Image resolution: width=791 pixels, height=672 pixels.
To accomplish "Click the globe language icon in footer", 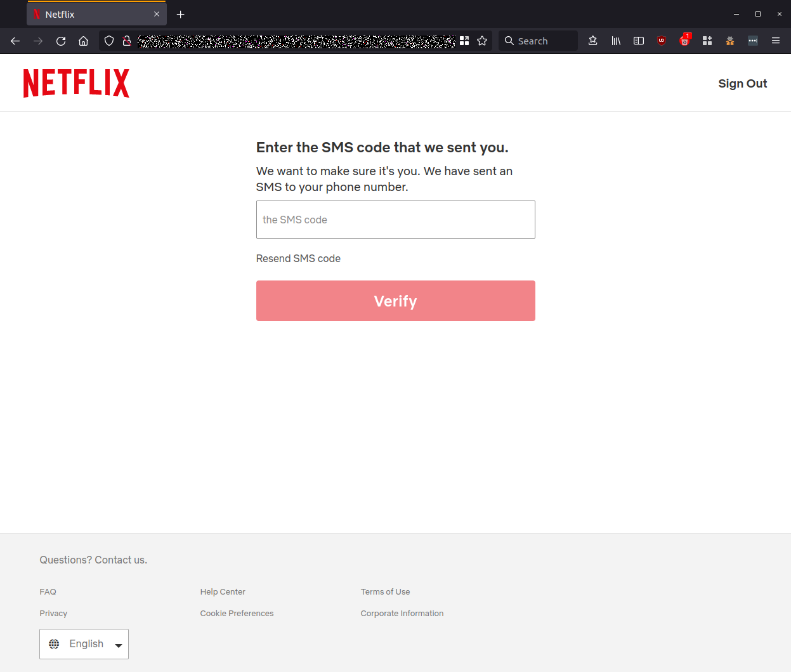I will tap(55, 643).
